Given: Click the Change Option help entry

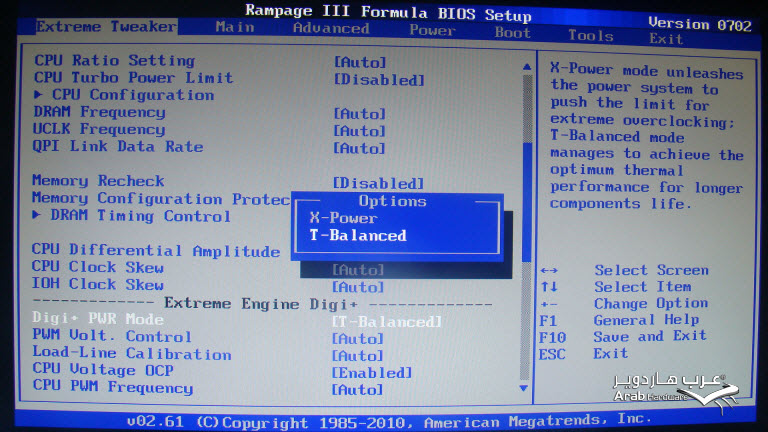Looking at the screenshot, I should pyautogui.click(x=651, y=303).
